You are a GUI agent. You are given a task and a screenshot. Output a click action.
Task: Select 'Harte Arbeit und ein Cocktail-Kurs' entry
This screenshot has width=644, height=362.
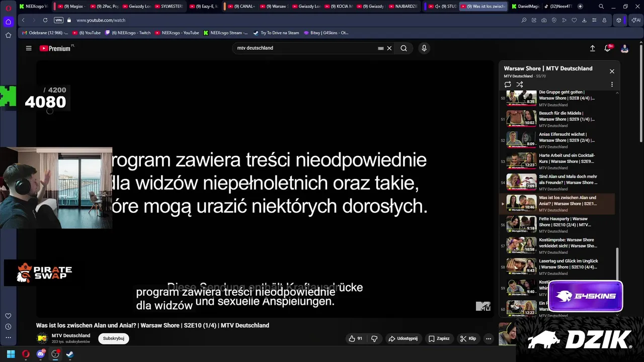pos(557,161)
